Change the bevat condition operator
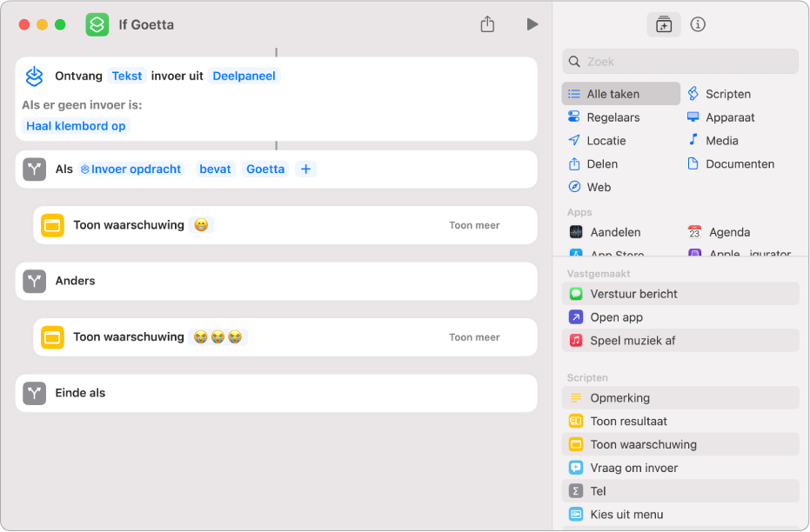 215,170
